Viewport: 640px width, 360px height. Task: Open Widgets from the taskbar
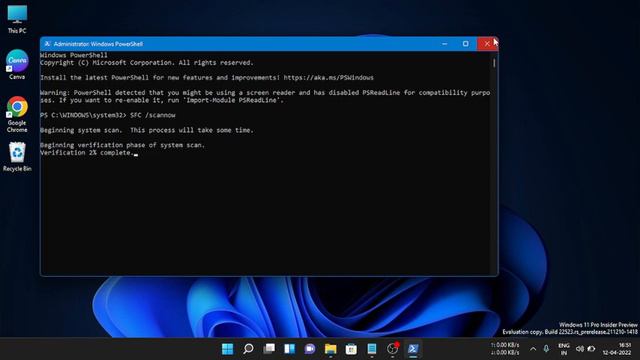click(x=289, y=349)
